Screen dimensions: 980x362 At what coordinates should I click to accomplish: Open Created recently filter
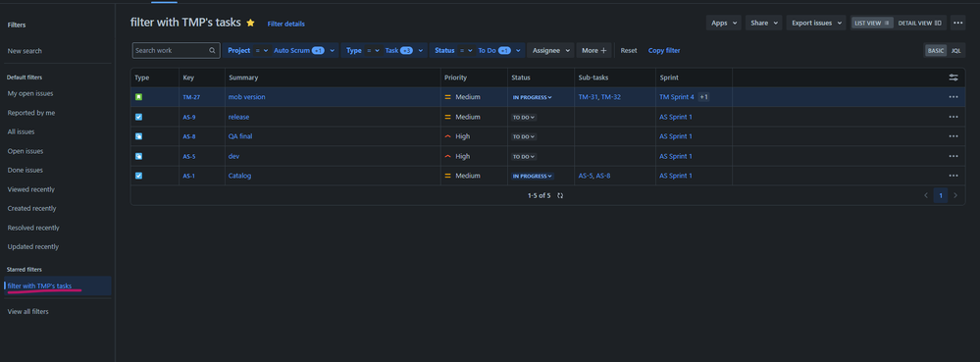[x=31, y=209]
